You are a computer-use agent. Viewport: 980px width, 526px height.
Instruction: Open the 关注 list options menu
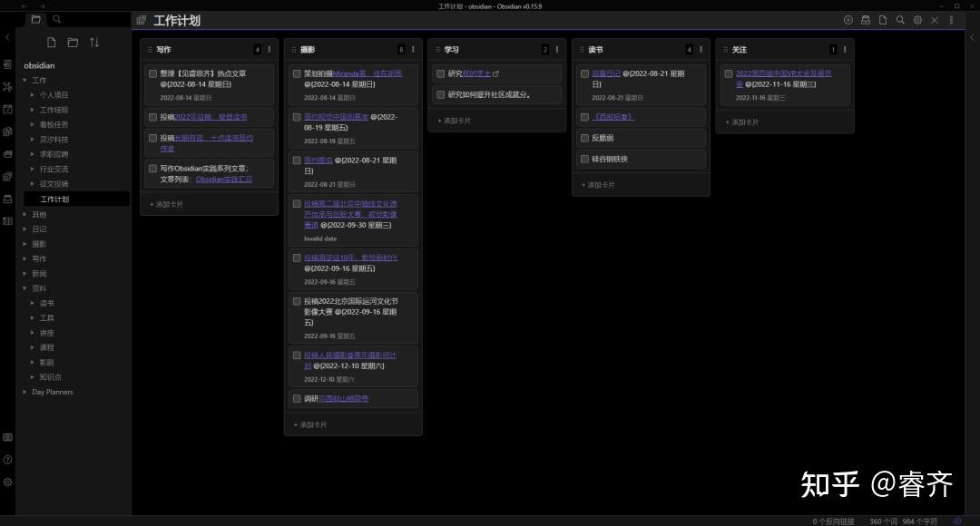click(845, 49)
